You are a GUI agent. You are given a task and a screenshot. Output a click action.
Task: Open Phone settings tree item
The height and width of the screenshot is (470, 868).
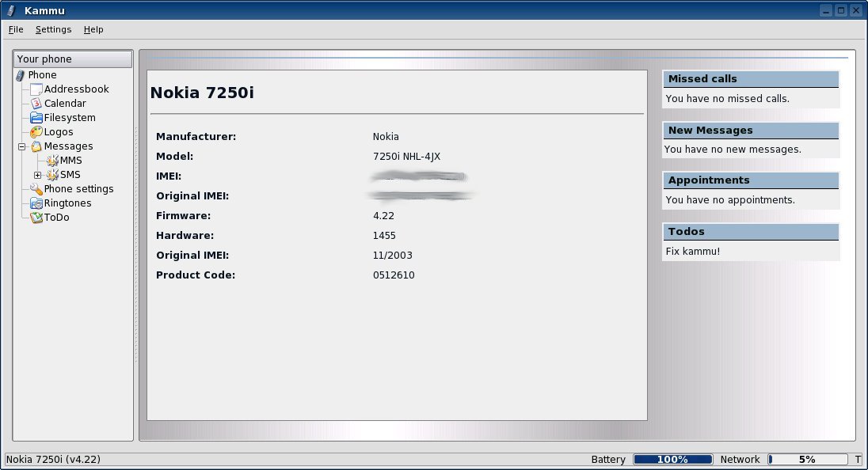click(78, 189)
